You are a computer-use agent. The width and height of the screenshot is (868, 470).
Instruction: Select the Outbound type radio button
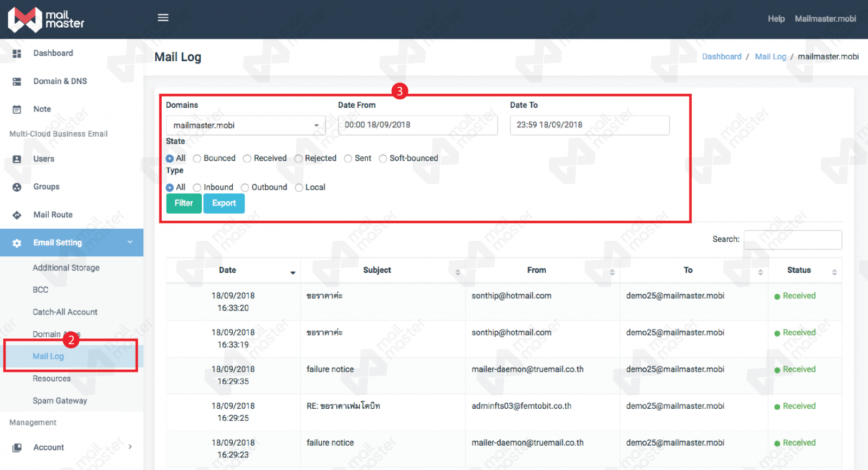[x=245, y=188]
